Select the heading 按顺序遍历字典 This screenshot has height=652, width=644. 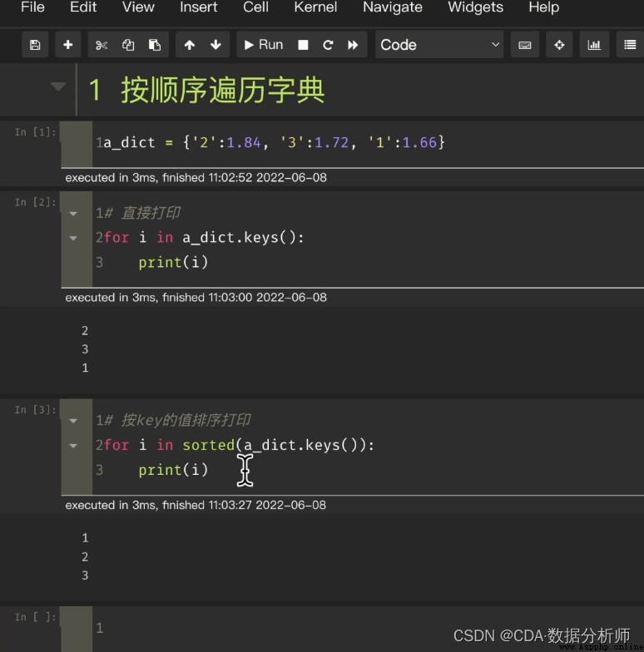click(223, 90)
